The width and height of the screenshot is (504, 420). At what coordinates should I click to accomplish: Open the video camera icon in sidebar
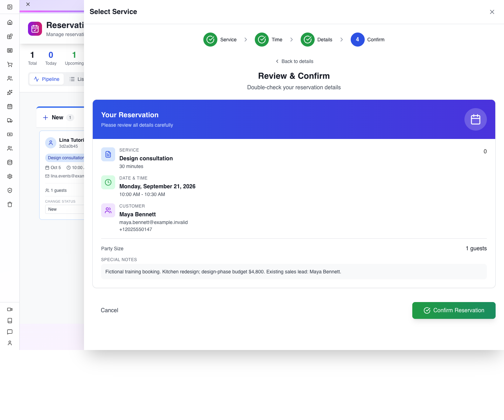point(10,309)
